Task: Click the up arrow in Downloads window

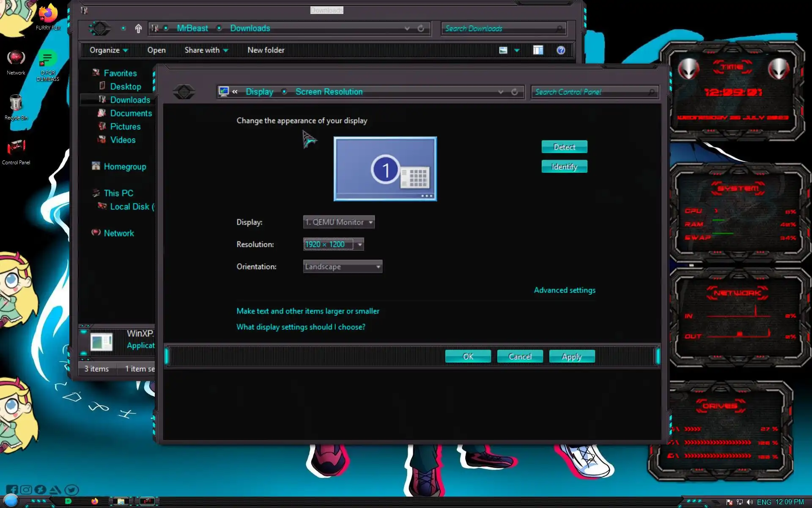Action: 138,28
